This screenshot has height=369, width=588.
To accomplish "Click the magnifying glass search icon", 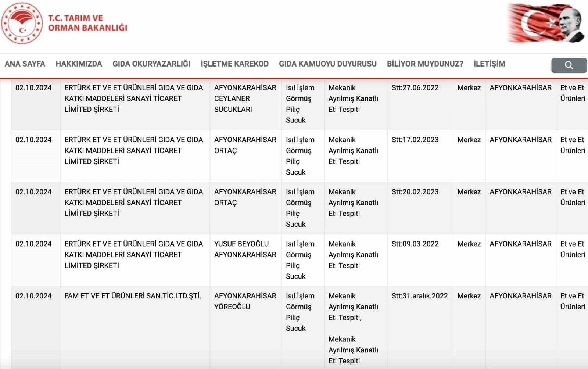I will (x=569, y=65).
